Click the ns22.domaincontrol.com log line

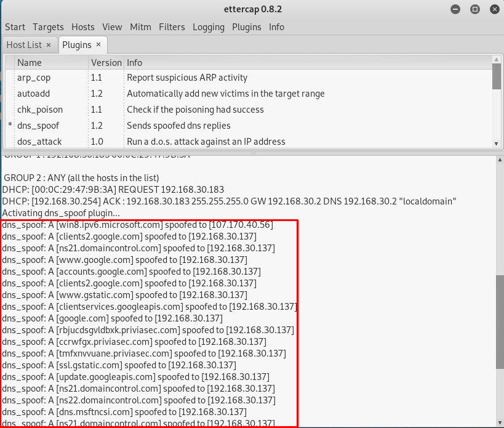[139, 400]
